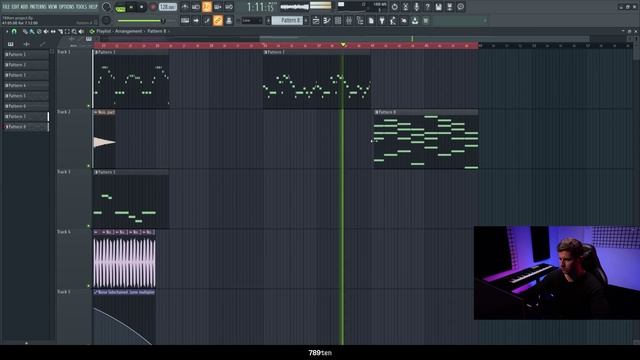The width and height of the screenshot is (640, 360).
Task: Open the Pattern 8 selector dropdown
Action: click(x=287, y=20)
